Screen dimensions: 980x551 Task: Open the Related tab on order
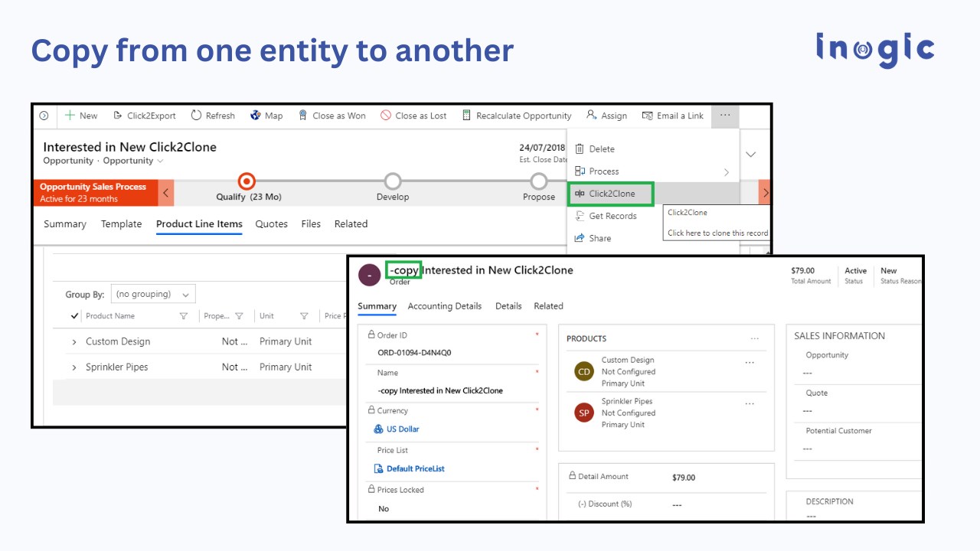pyautogui.click(x=548, y=306)
